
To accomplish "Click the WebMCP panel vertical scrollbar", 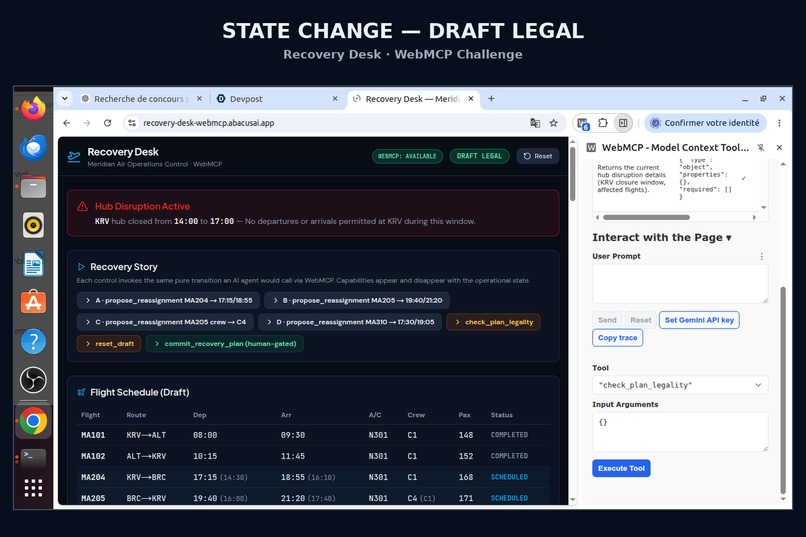I will (783, 390).
